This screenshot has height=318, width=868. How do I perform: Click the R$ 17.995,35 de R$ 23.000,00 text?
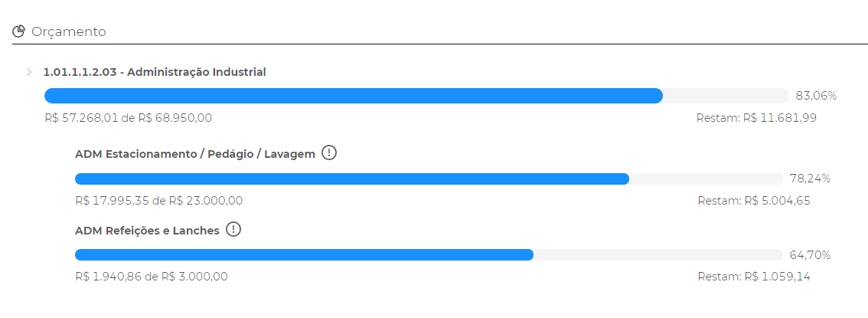coord(159,201)
